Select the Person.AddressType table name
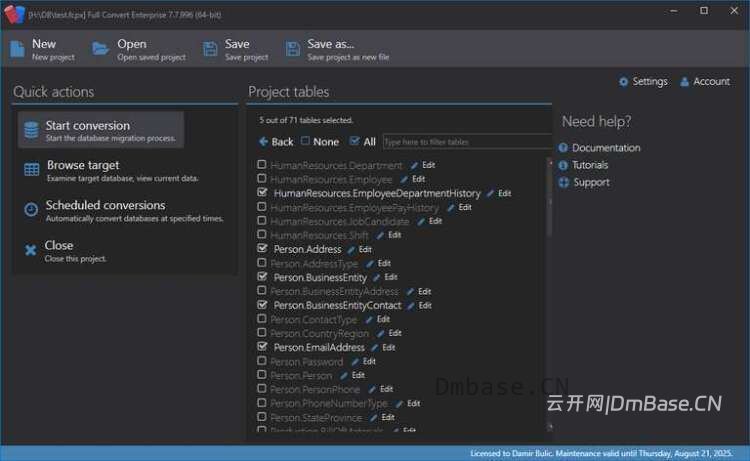 pyautogui.click(x=314, y=263)
